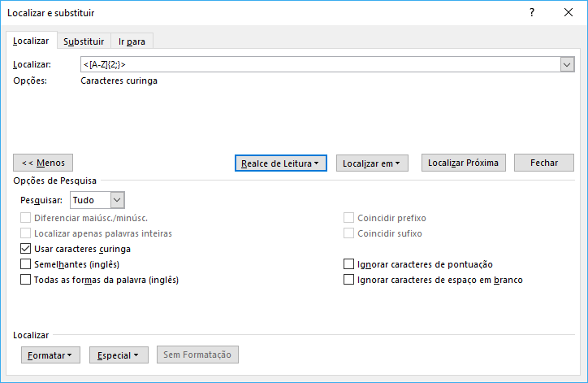Open the Ir para tab

click(x=132, y=41)
